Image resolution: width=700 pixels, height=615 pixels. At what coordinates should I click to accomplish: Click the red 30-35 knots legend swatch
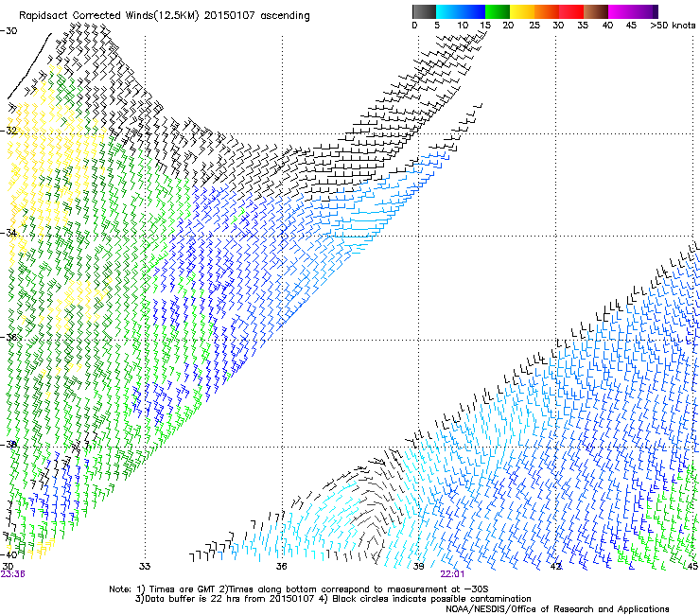(x=571, y=11)
